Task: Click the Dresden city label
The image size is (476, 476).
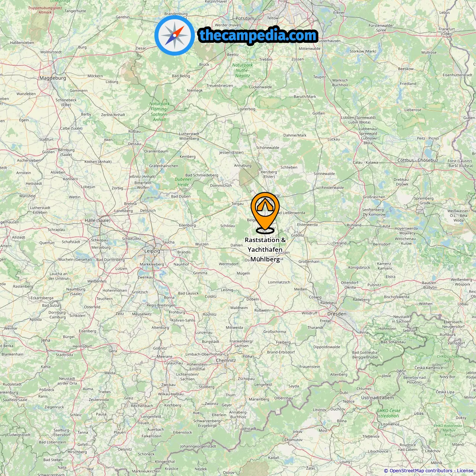Action: coord(337,314)
